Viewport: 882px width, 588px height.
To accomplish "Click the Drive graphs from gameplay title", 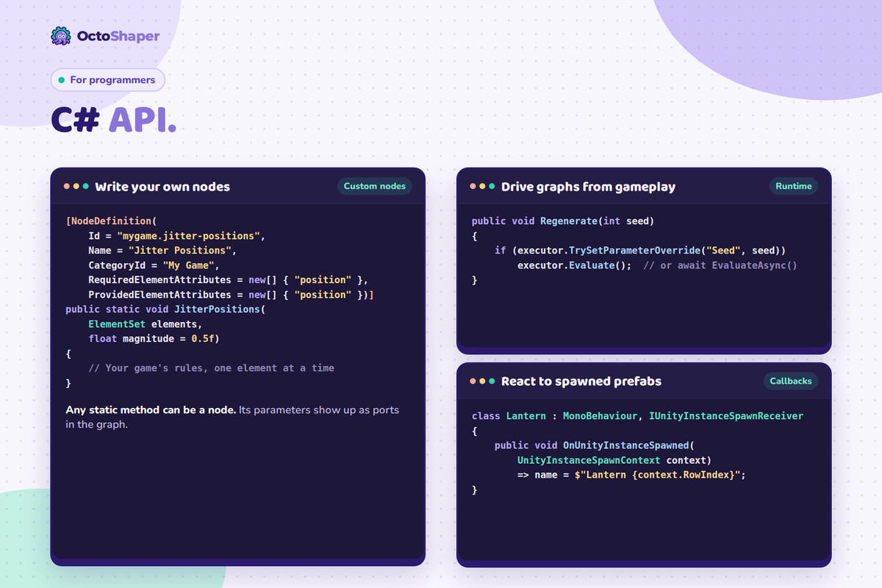I will 588,187.
